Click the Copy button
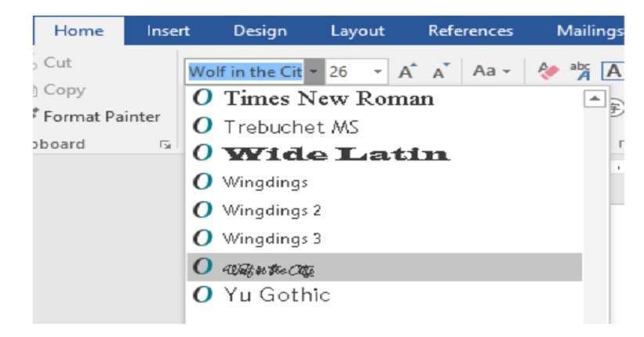 (x=64, y=90)
